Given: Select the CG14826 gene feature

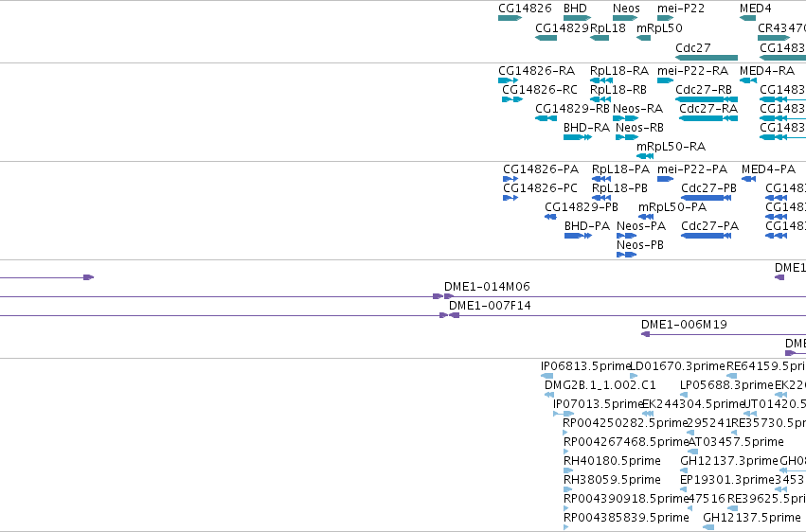Looking at the screenshot, I should pyautogui.click(x=510, y=19).
